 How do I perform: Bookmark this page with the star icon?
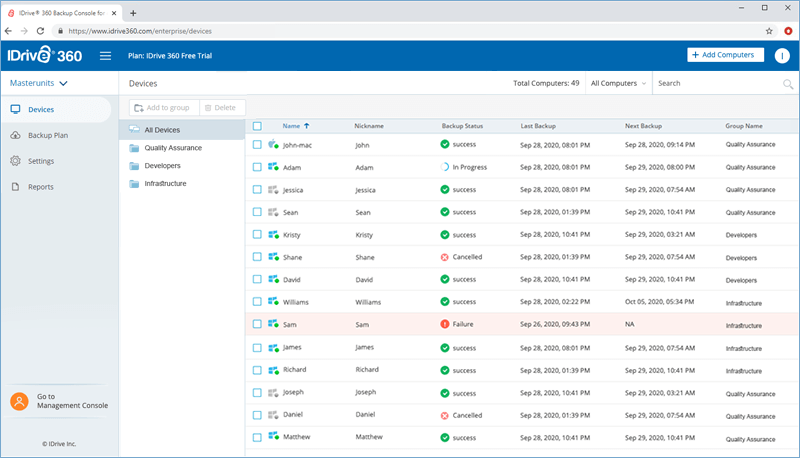[x=769, y=31]
